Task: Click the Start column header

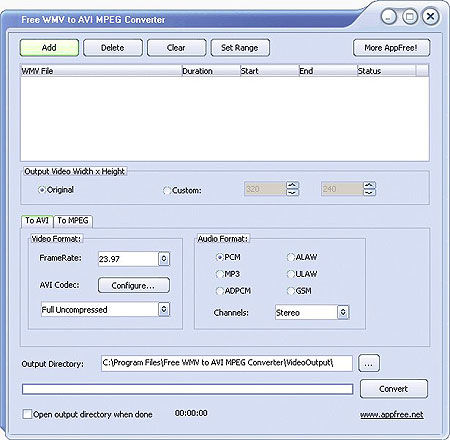Action: (x=269, y=71)
